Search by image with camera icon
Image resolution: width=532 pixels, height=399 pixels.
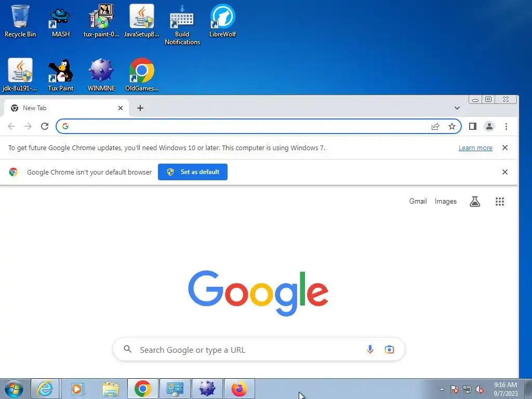coord(389,350)
